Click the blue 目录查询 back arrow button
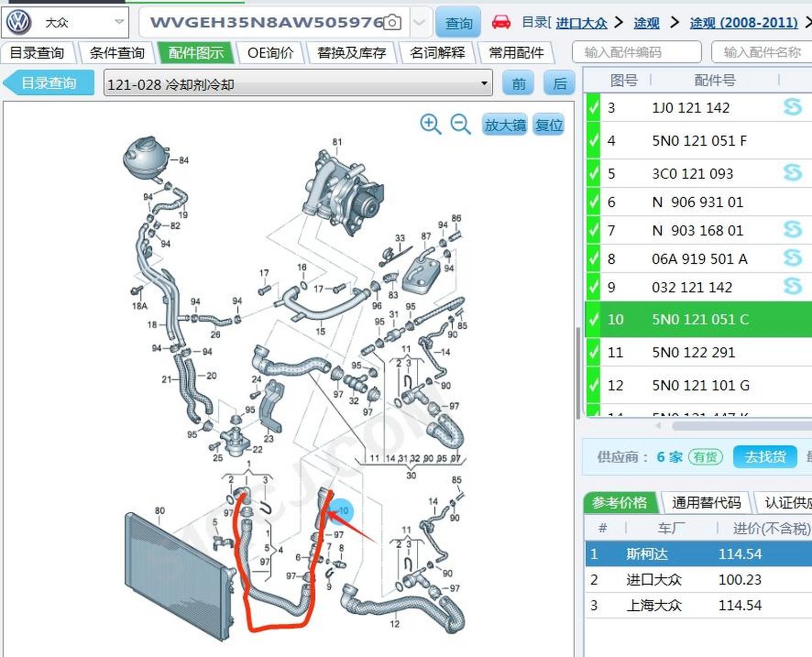812x657 pixels. (49, 83)
